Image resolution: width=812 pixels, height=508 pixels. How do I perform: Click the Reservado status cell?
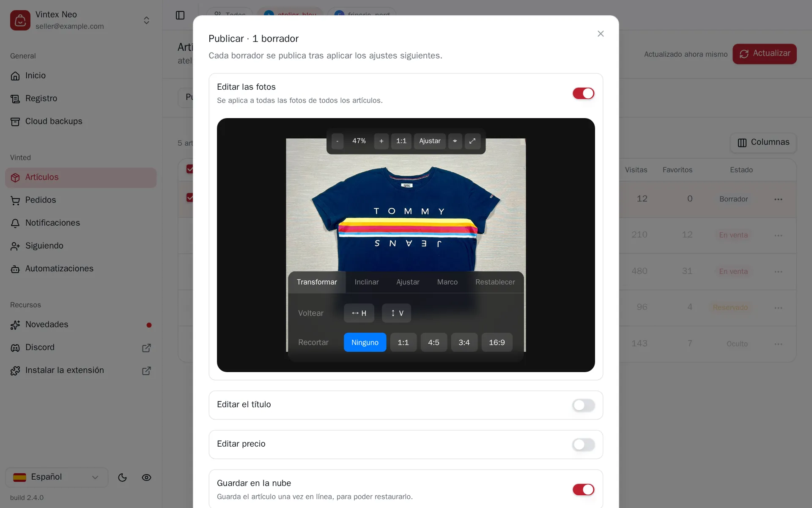730,307
